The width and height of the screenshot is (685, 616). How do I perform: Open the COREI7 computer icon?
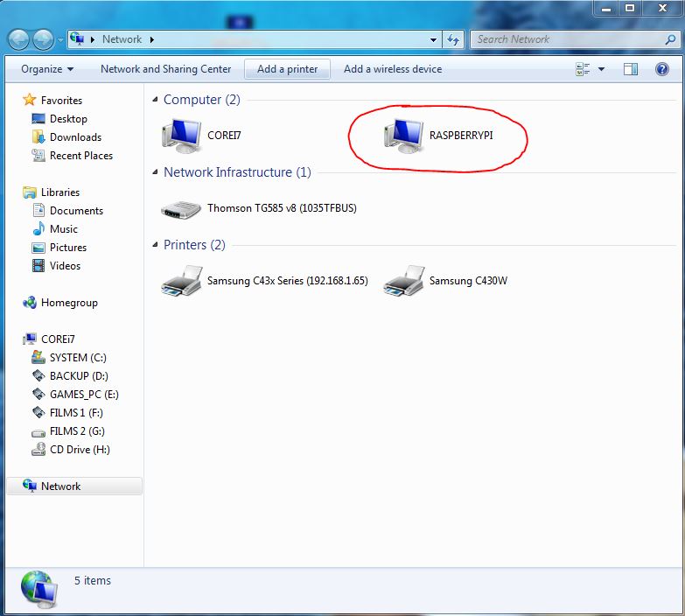pos(181,136)
